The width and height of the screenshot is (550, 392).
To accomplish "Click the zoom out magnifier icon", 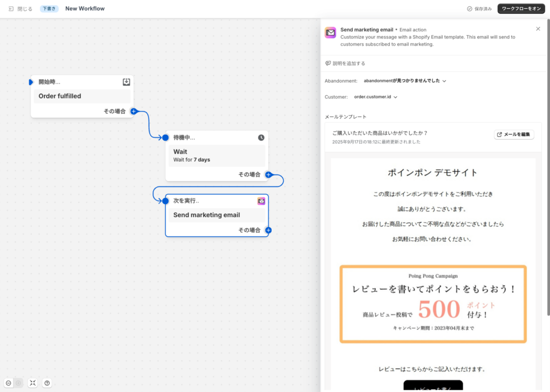I will (9, 383).
